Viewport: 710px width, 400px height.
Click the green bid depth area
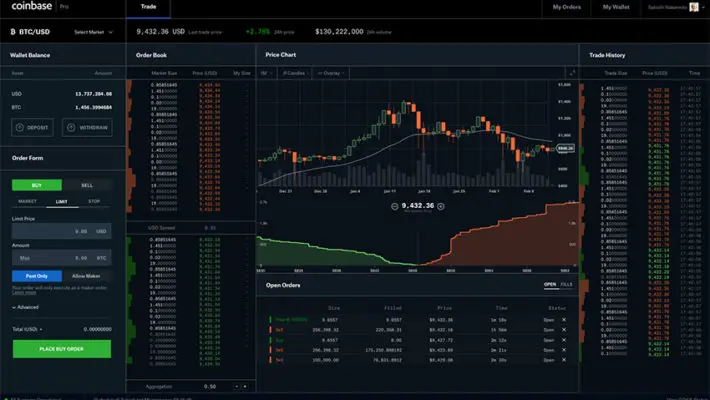tap(317, 256)
